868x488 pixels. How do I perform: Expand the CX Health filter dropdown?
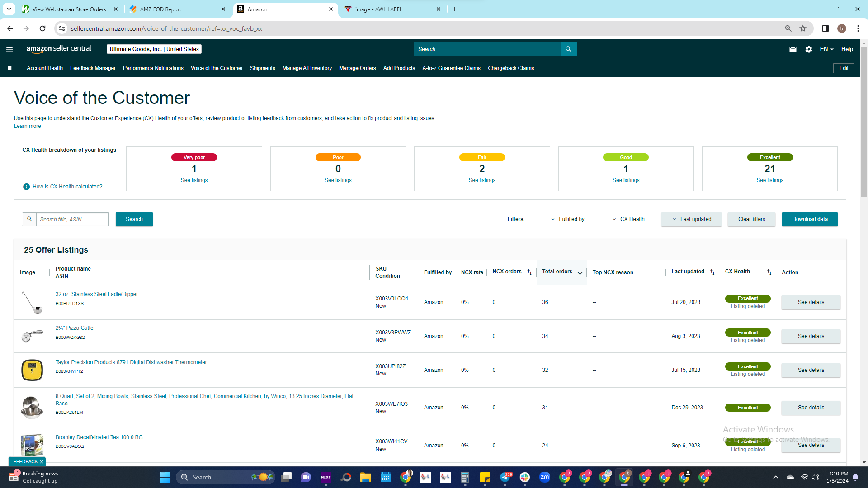pos(629,219)
